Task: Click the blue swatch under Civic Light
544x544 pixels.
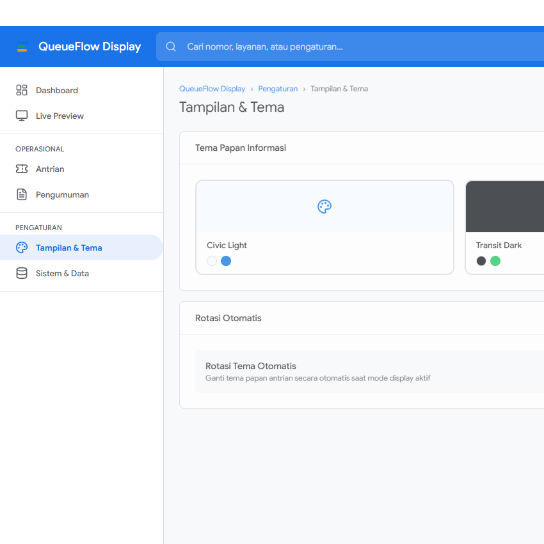Action: pos(226,261)
